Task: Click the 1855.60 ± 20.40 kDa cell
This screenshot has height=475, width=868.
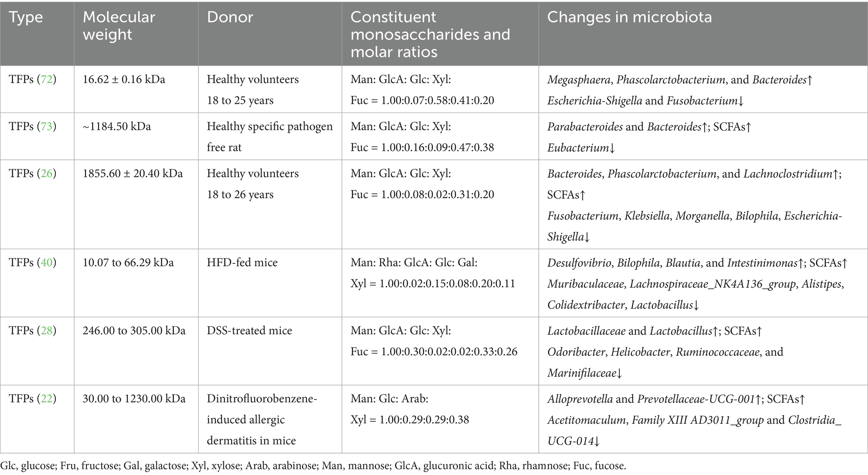Action: pos(133,173)
